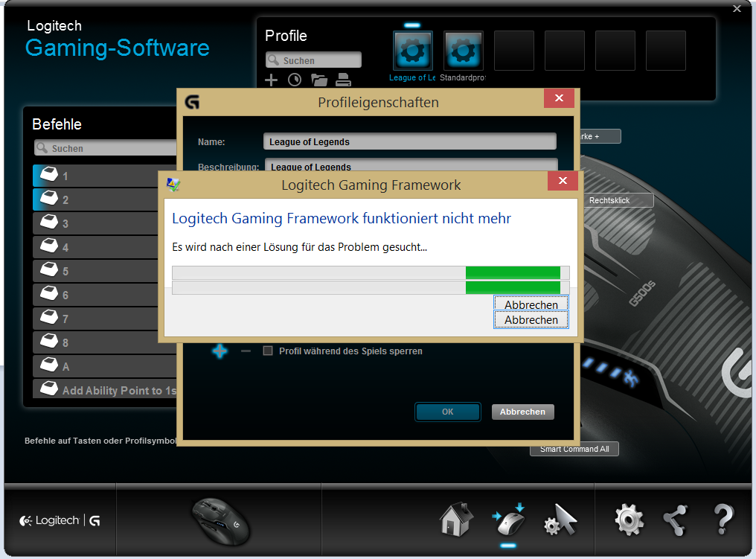Screen dimensions: 756x559
Task: Select command A in Befehle list
Action: pyautogui.click(x=105, y=366)
